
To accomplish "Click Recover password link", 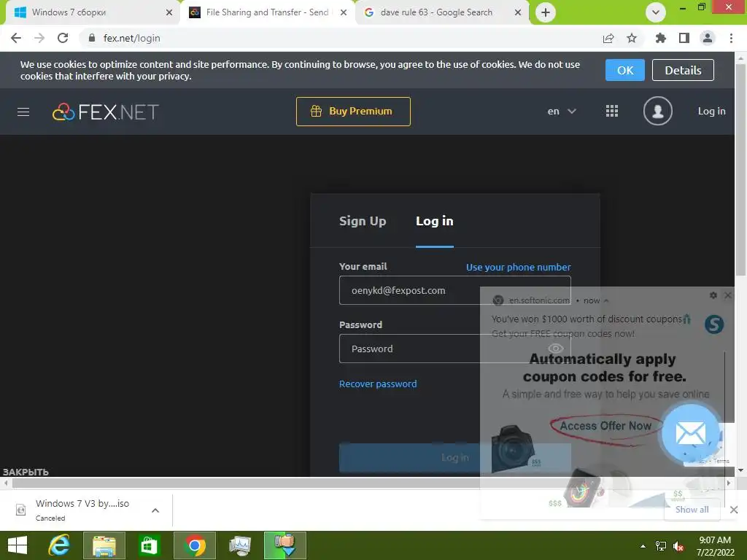I will 378,384.
